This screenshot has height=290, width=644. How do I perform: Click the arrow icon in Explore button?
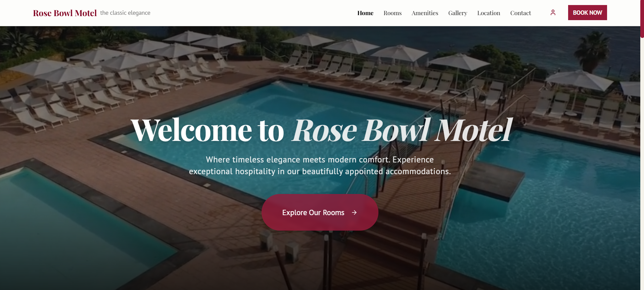pos(354,212)
